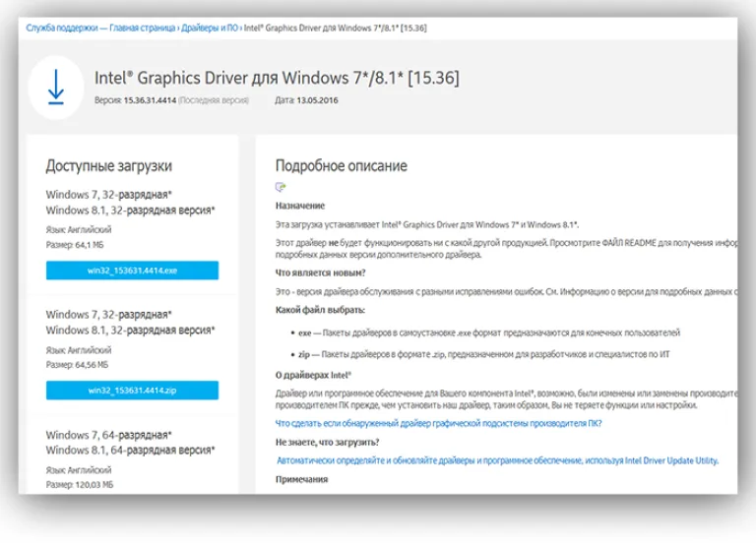Click the date 13.05.2016

[x=317, y=100]
